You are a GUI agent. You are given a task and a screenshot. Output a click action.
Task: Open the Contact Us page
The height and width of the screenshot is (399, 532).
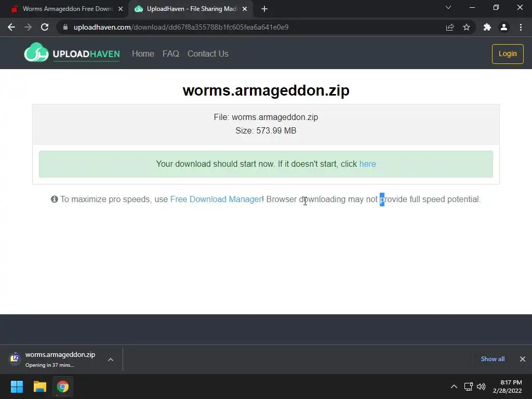click(208, 54)
